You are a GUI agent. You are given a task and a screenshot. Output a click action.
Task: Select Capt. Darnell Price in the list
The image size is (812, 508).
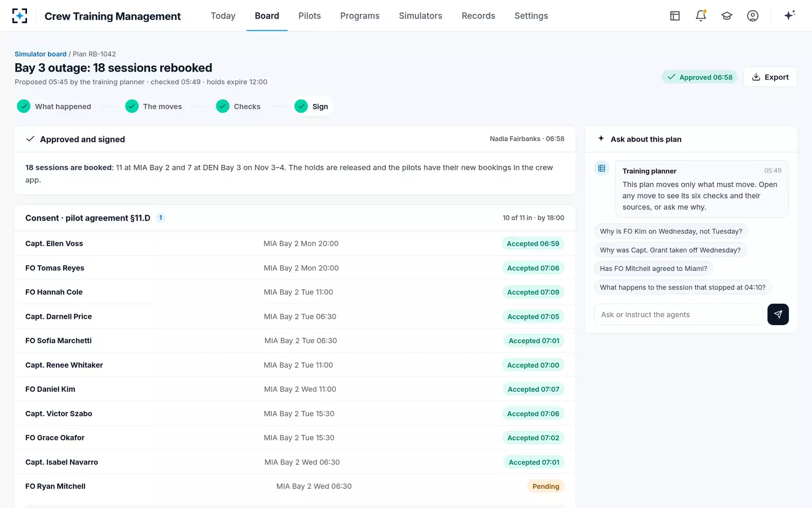59,317
